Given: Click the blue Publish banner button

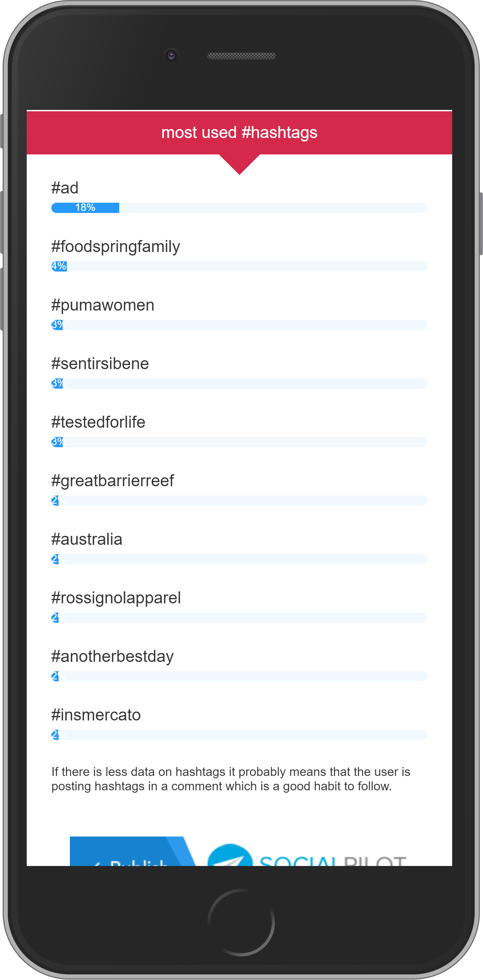Looking at the screenshot, I should coord(131,851).
